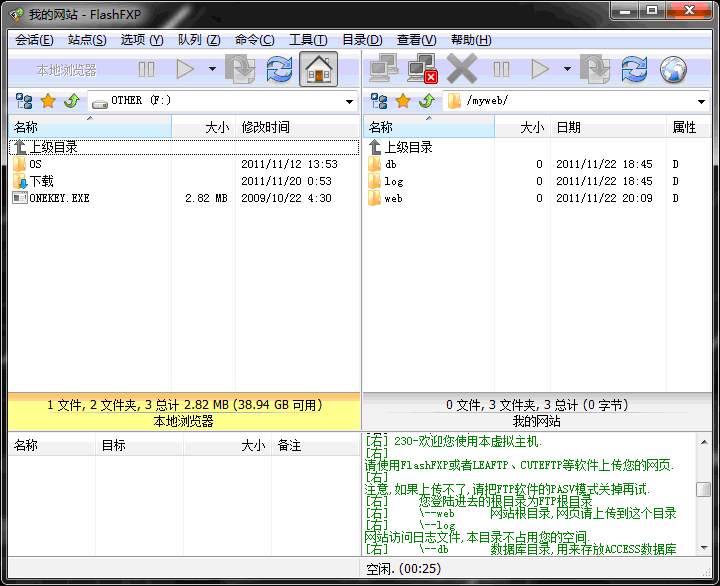Viewport: 720px width, 586px height.
Task: Sort local files by 大小 column
Action: tap(203, 127)
